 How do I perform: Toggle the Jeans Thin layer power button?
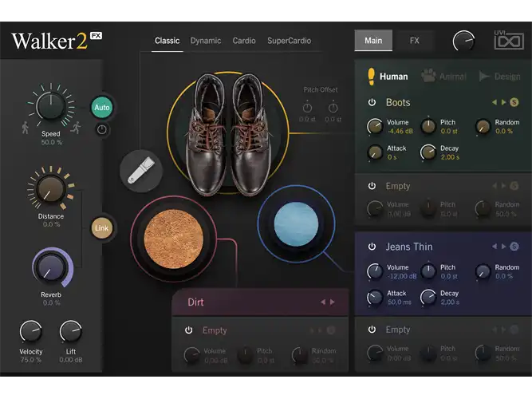372,247
